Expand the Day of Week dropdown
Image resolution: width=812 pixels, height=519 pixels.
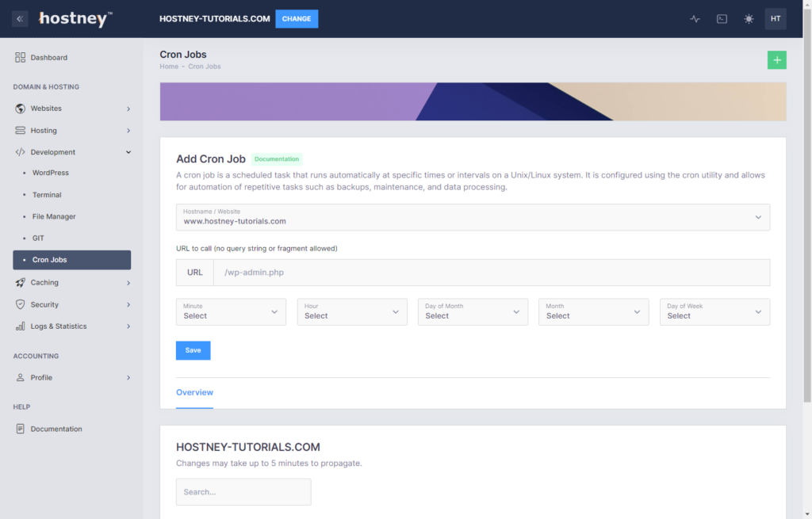point(714,311)
